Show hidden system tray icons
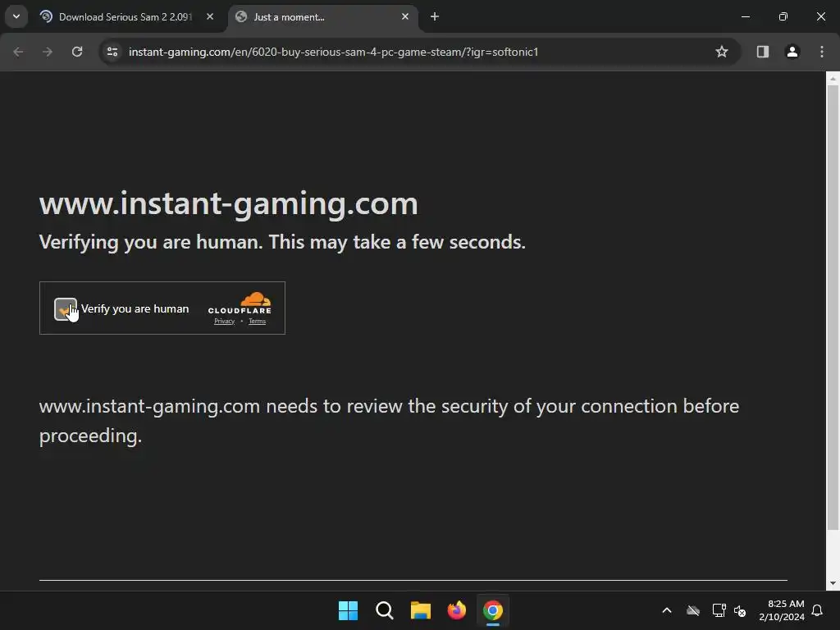Image resolution: width=840 pixels, height=630 pixels. 667,610
